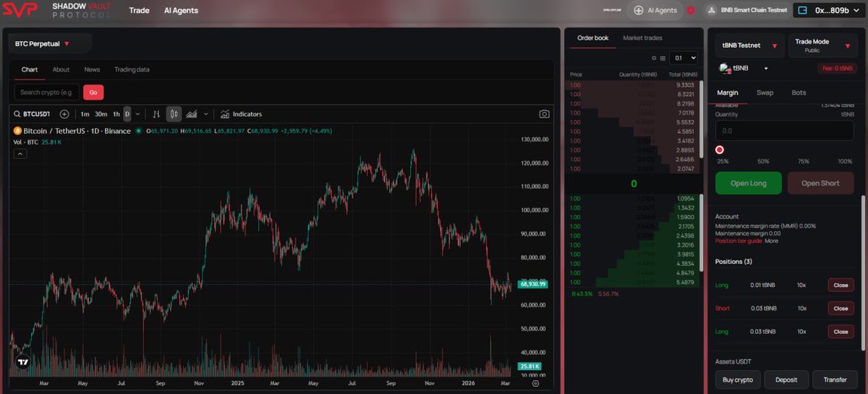Click the tBNB token icon
The width and height of the screenshot is (868, 394).
724,68
